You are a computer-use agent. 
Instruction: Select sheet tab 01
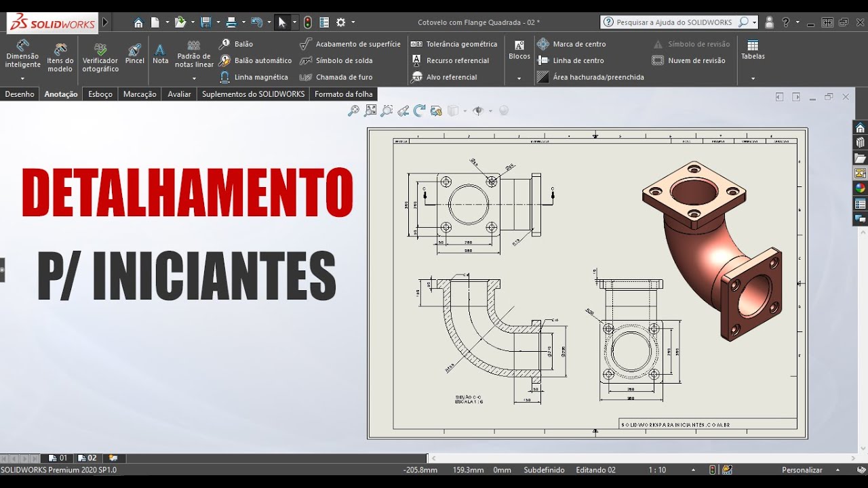58,458
